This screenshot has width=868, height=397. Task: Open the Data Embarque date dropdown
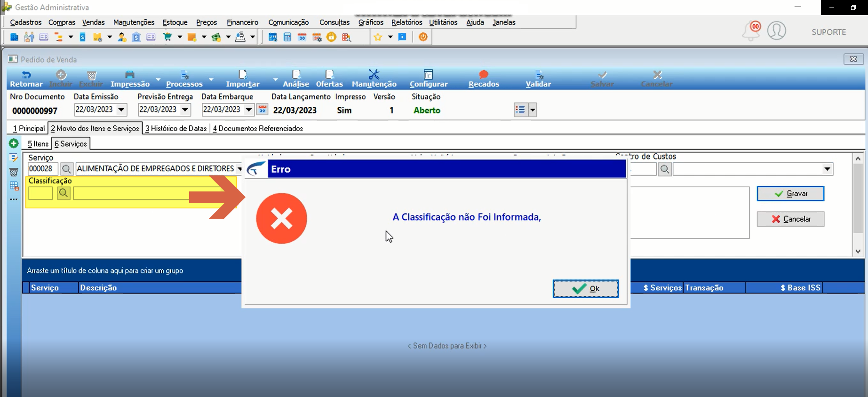(249, 110)
